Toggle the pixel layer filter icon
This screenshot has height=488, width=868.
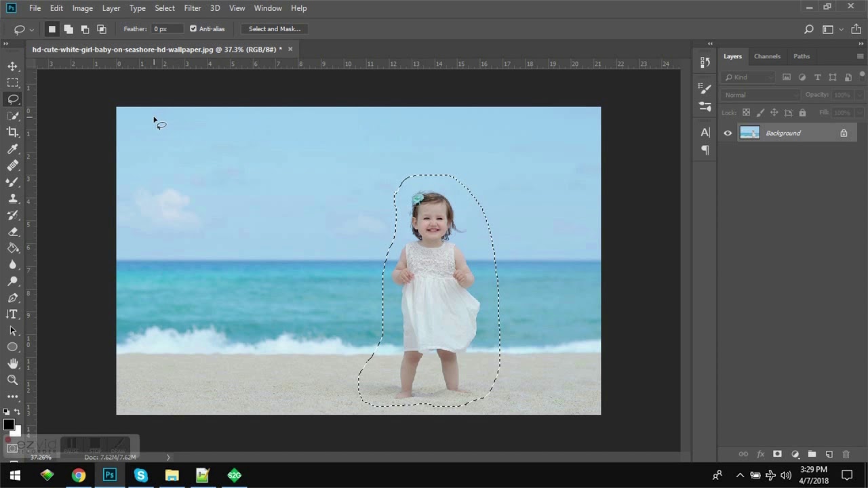tap(787, 77)
